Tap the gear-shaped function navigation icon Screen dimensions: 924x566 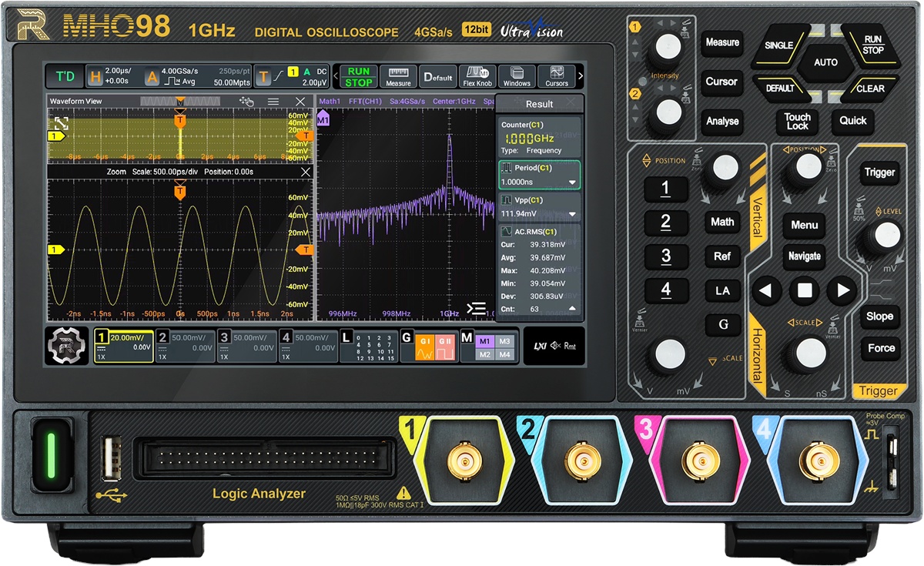click(x=67, y=345)
